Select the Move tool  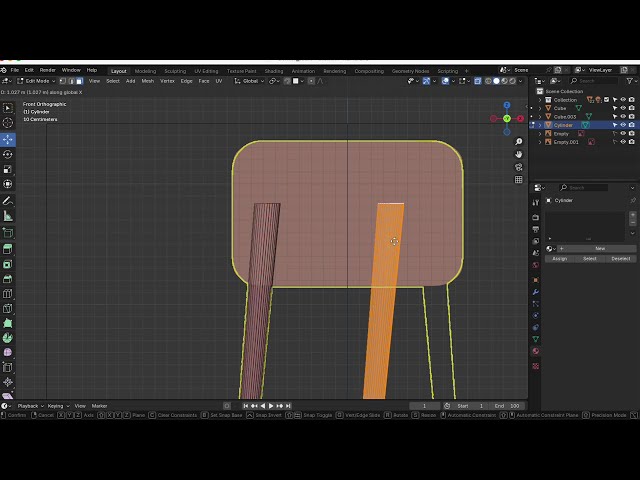(x=8, y=140)
